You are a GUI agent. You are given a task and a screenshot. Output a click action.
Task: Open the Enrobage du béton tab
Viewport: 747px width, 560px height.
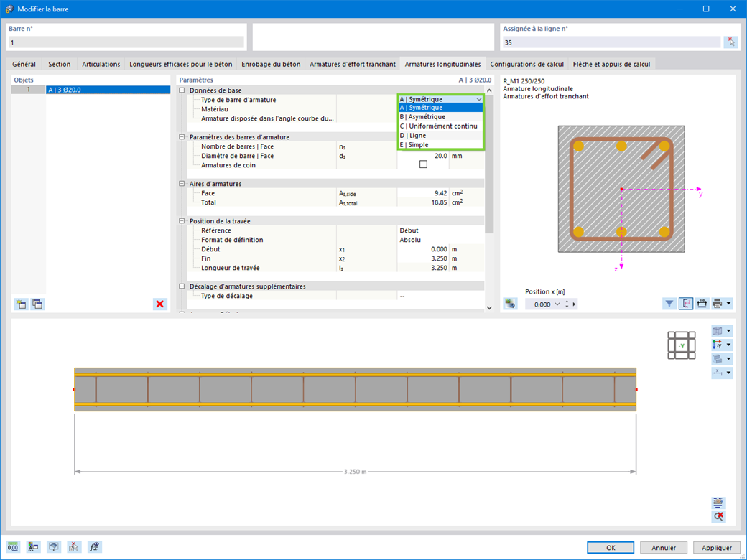pos(271,65)
